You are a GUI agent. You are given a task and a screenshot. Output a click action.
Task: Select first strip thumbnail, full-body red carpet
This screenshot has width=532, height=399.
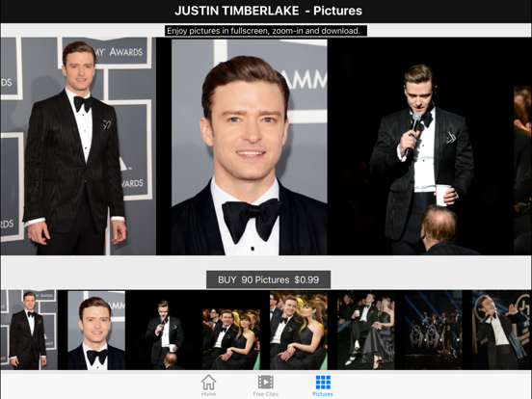29,330
